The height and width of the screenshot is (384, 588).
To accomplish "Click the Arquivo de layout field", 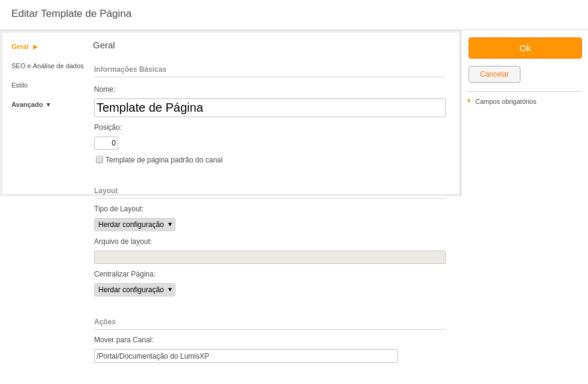I will 270,257.
